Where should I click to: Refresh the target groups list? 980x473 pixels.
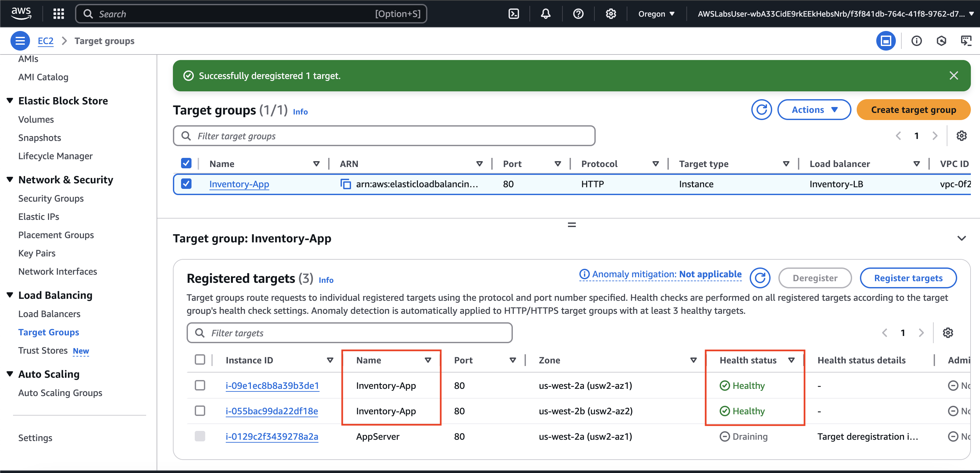click(761, 110)
